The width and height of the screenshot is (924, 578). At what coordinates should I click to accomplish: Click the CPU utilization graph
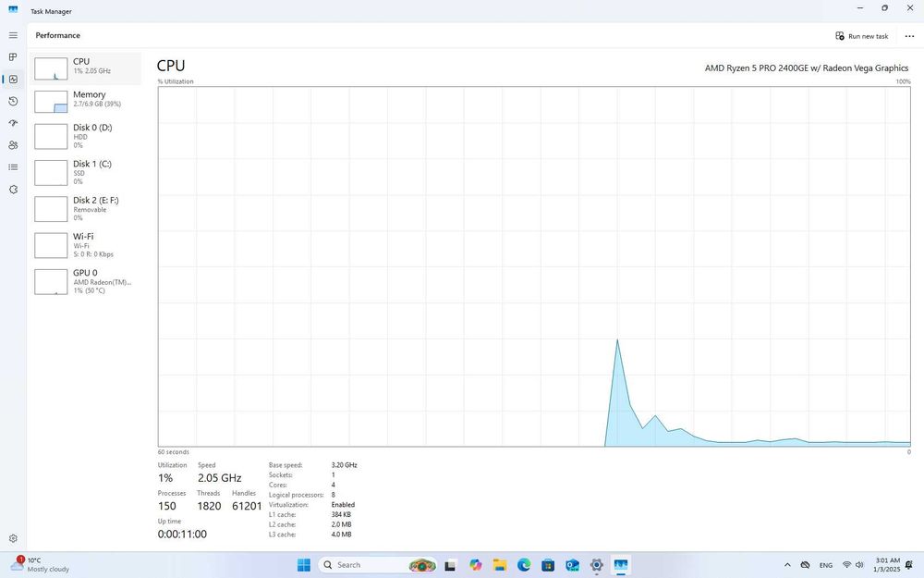(x=534, y=266)
